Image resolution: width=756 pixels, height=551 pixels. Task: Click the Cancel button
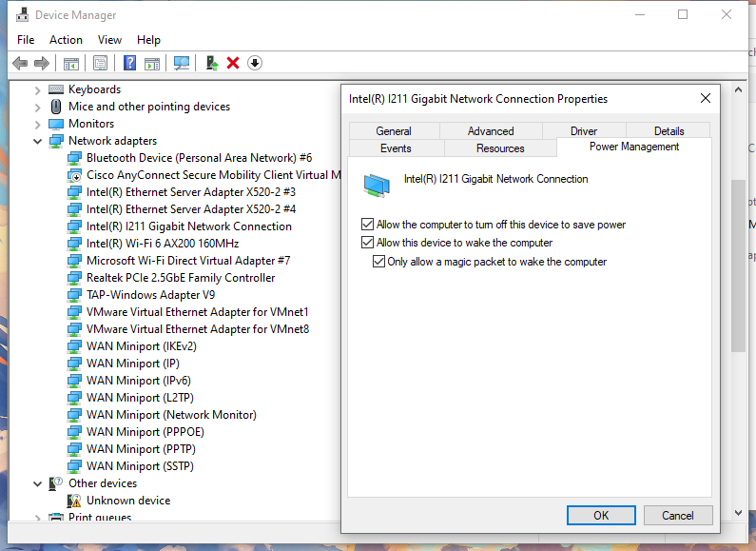click(x=677, y=515)
